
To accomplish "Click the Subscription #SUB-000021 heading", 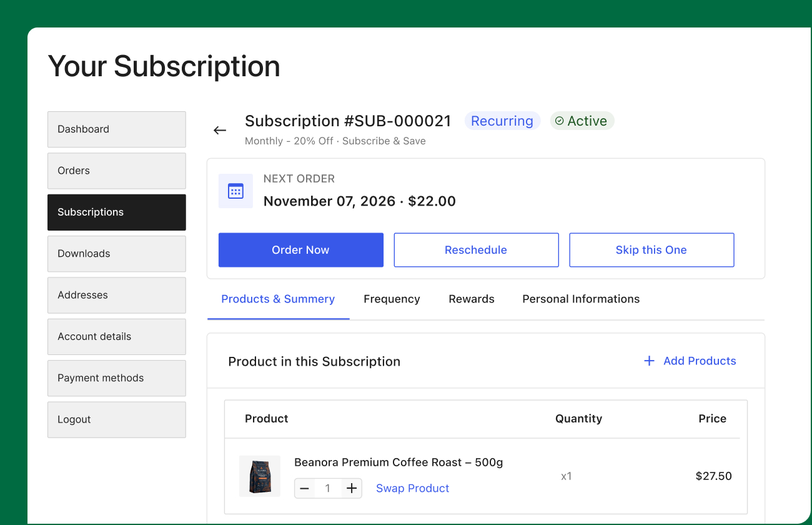I will click(348, 121).
